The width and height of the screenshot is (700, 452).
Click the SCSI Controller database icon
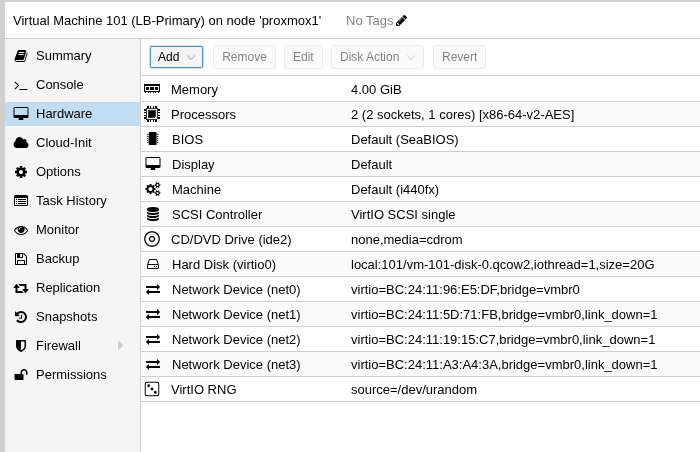coord(153,214)
